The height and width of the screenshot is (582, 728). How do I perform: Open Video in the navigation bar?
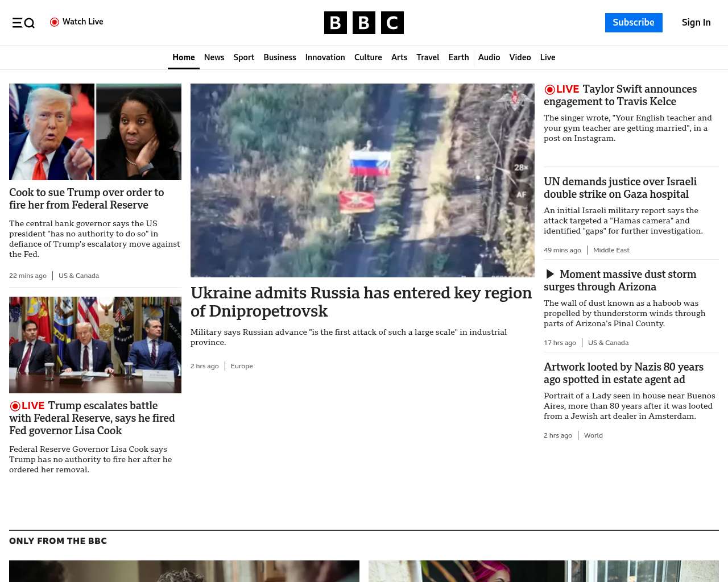point(520,57)
